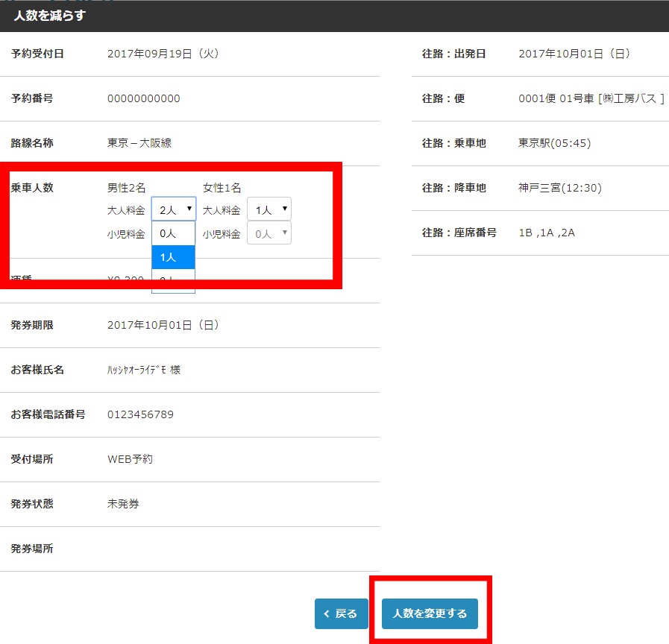The image size is (669, 644).
Task: Click the disabled female 小児料金 dropdown
Action: [x=268, y=233]
